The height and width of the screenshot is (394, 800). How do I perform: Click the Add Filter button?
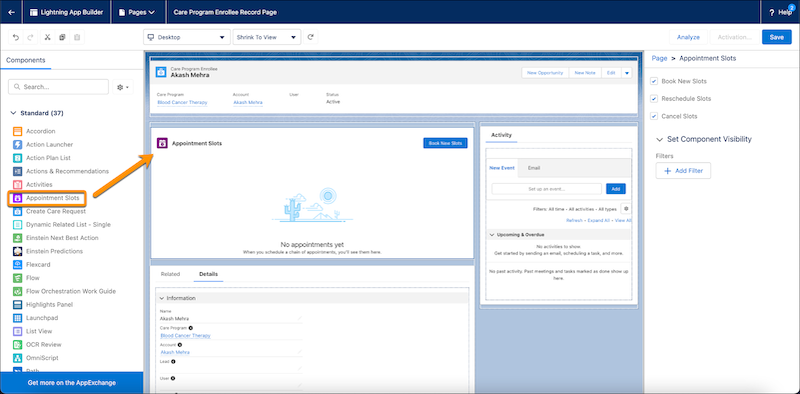coord(683,171)
